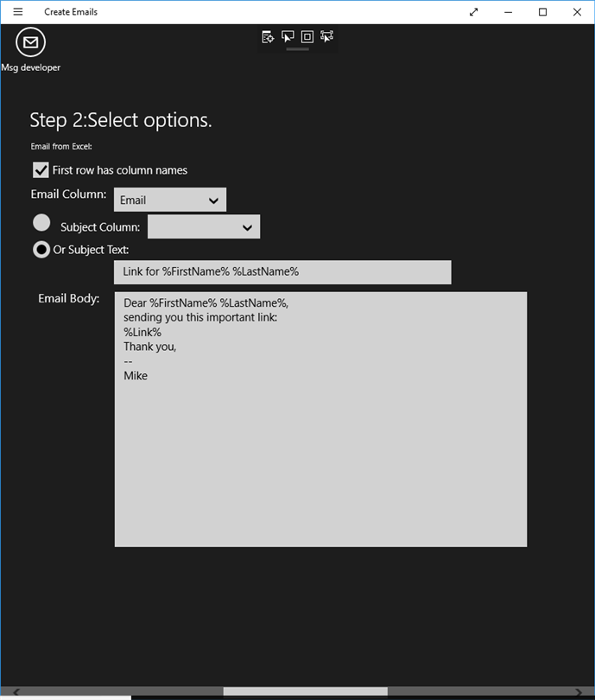The width and height of the screenshot is (595, 700).
Task: Click the Msg developer envelope icon
Action: click(30, 42)
